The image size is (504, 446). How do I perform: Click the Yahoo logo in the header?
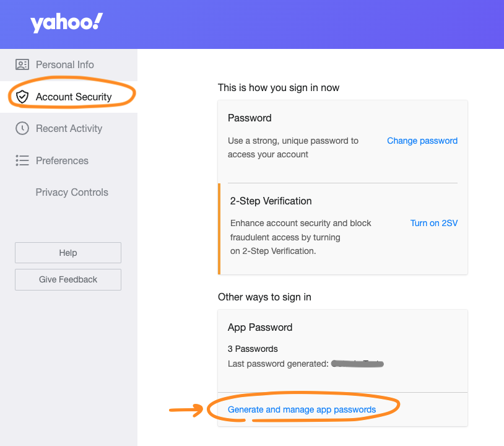point(66,24)
